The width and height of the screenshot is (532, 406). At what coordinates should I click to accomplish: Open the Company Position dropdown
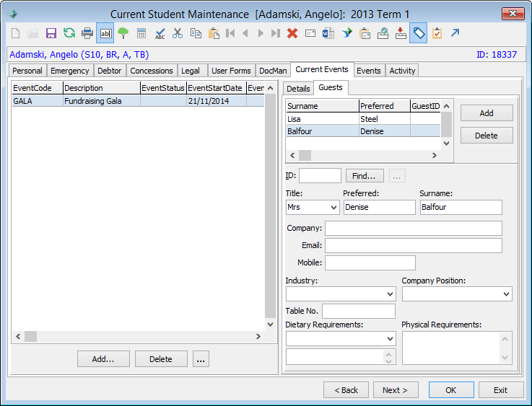coord(506,294)
